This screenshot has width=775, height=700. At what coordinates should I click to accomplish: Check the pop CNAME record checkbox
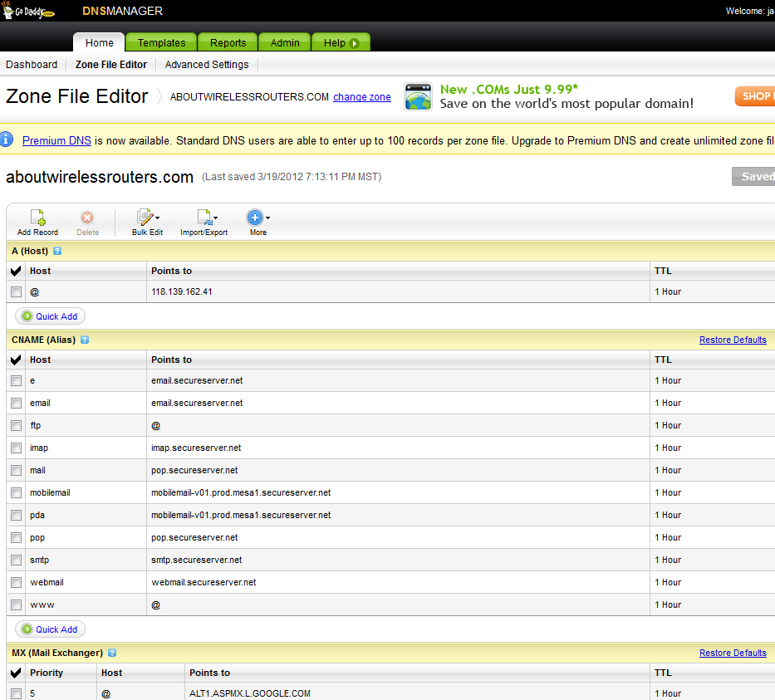pos(17,537)
